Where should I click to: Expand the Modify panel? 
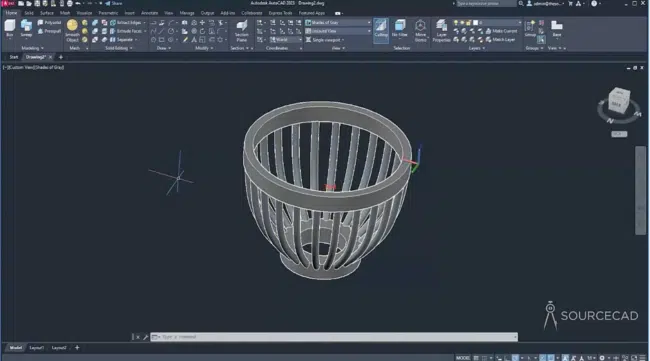click(204, 48)
